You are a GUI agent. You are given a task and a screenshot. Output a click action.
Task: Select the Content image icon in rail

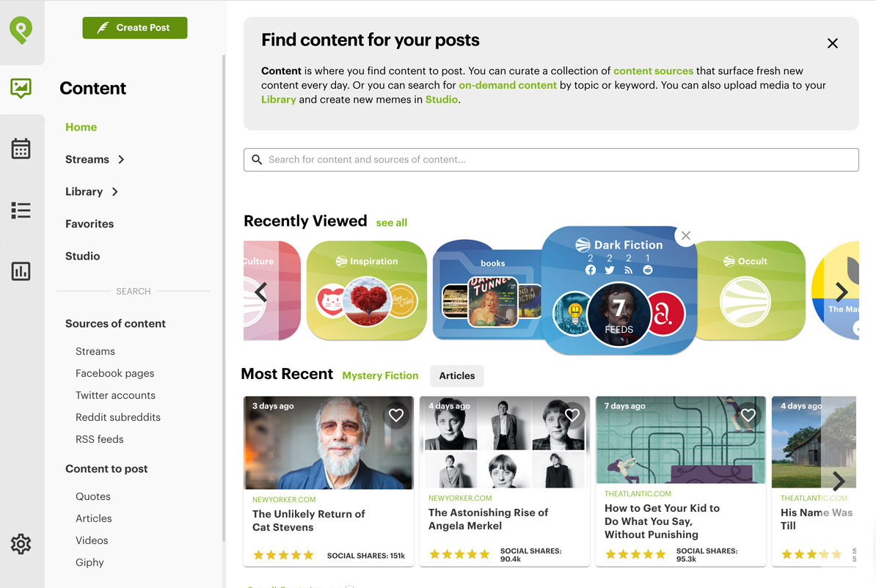(21, 88)
